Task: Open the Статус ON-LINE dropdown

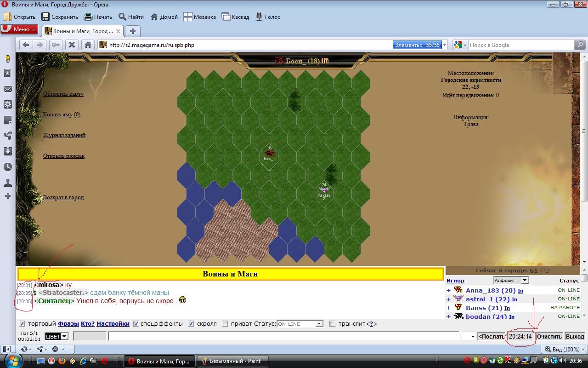Action: 300,324
